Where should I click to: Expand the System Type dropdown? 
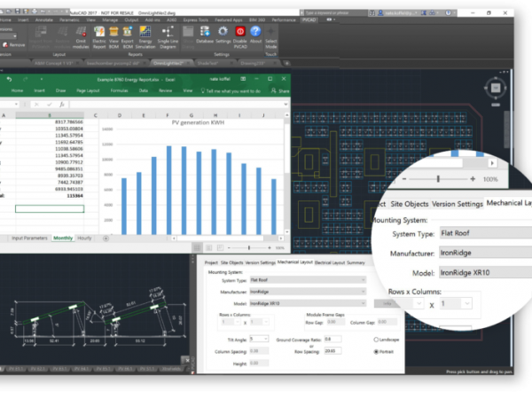point(306,279)
